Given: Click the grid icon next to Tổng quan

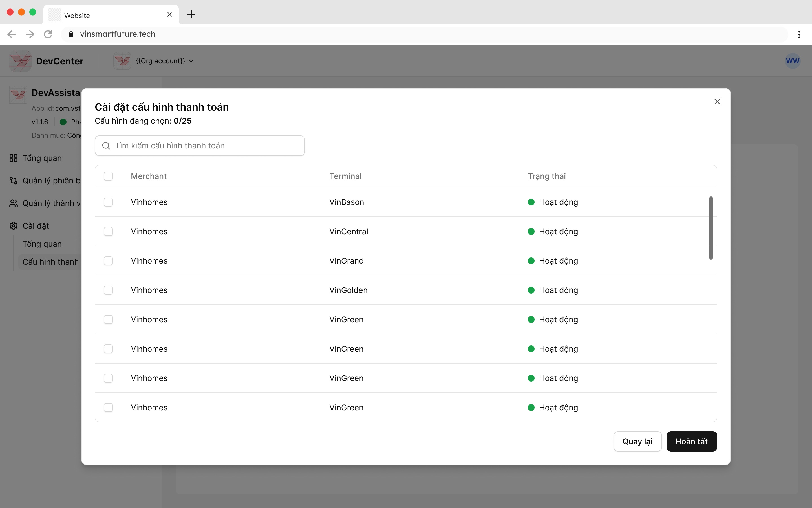Looking at the screenshot, I should coord(14,158).
